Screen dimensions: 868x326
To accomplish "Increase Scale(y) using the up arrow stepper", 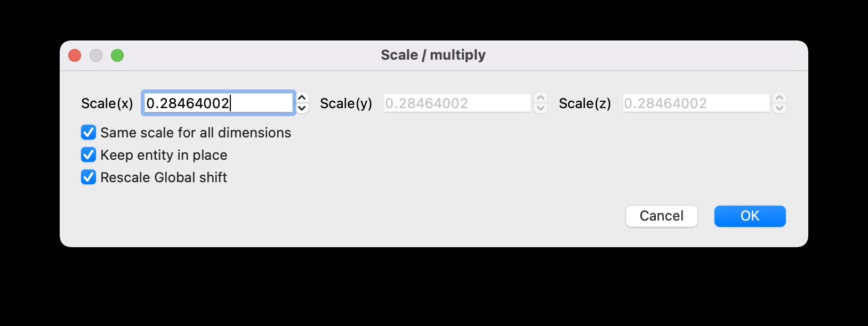I will (540, 98).
